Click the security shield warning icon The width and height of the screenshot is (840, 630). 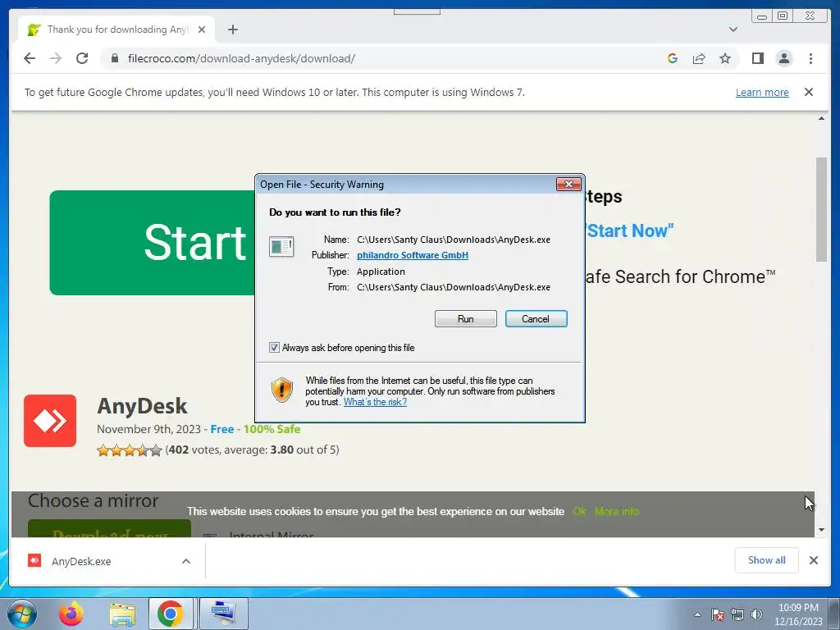point(282,390)
